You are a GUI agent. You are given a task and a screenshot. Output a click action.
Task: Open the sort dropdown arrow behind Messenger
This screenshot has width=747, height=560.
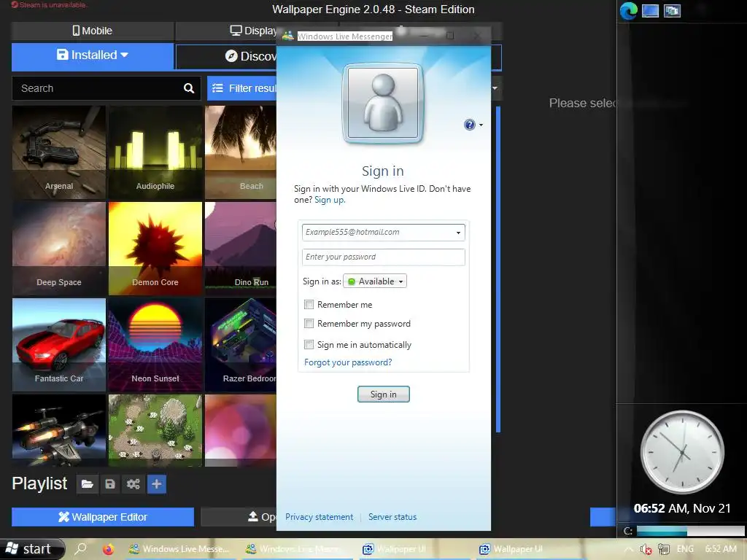coord(495,88)
